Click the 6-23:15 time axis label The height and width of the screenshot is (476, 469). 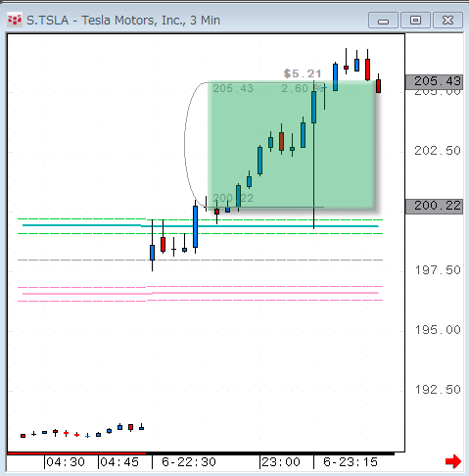351,462
